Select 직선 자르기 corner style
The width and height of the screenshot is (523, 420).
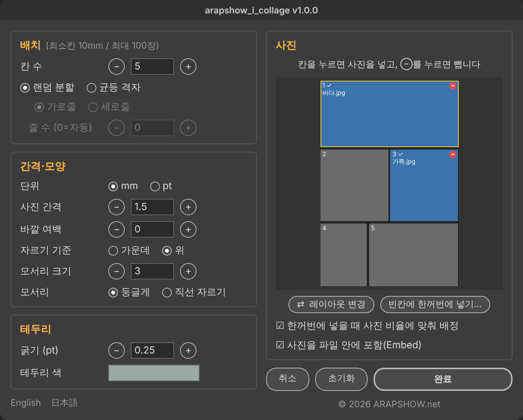click(194, 292)
